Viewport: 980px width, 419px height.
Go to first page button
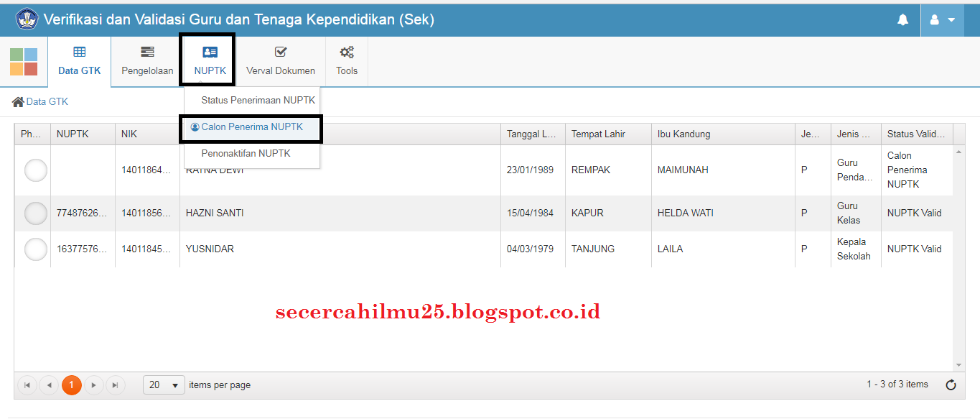[27, 385]
